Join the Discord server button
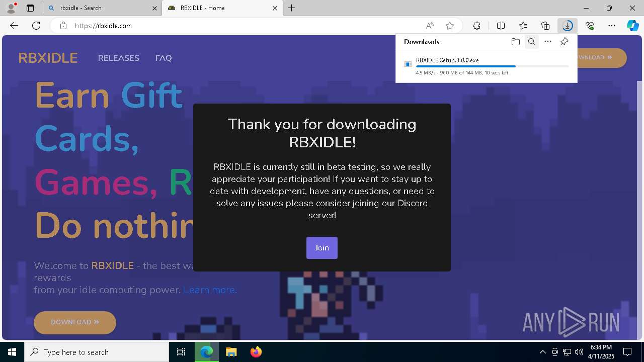This screenshot has width=644, height=362. coord(322,248)
